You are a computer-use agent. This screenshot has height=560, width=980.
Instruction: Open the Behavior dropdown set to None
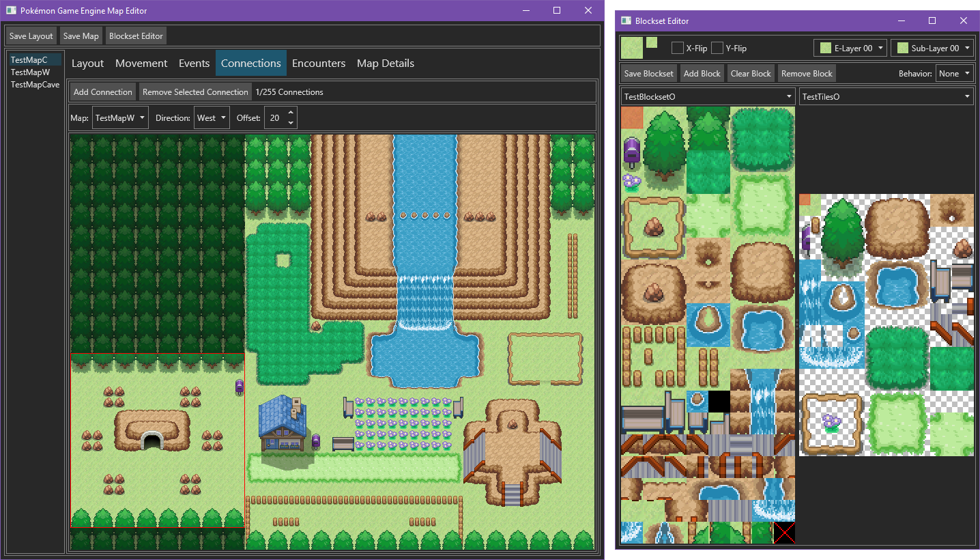tap(954, 74)
